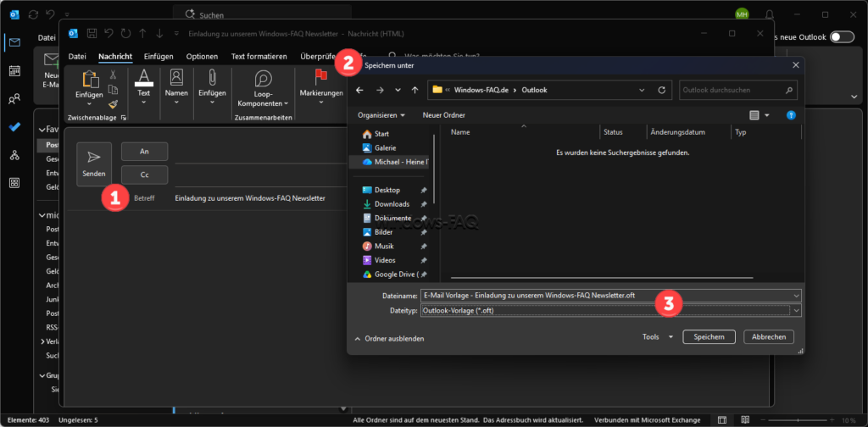Switch to normal view in status bar
This screenshot has width=868, height=427.
[x=722, y=420]
